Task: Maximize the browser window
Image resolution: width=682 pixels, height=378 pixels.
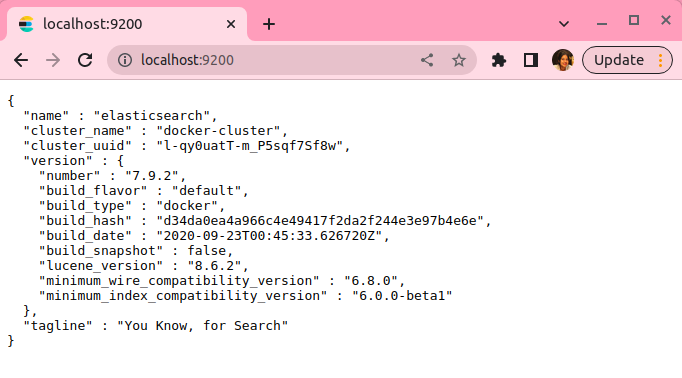Action: click(x=634, y=20)
